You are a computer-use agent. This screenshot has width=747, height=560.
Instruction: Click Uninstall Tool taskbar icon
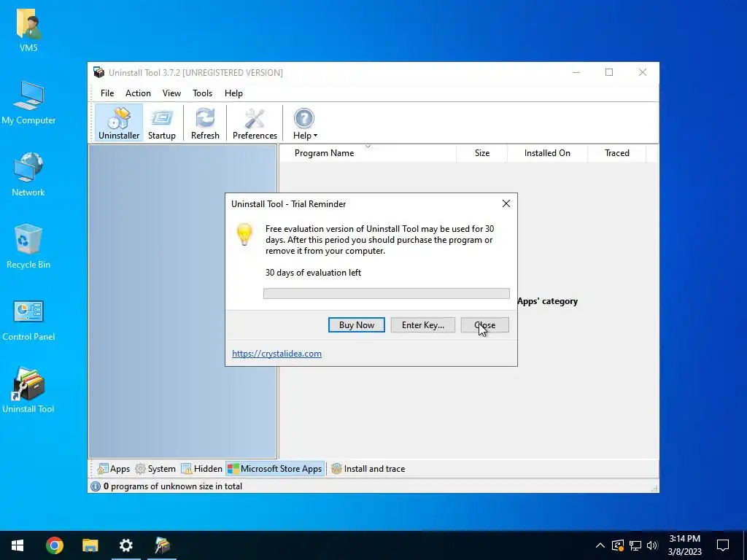tap(162, 545)
